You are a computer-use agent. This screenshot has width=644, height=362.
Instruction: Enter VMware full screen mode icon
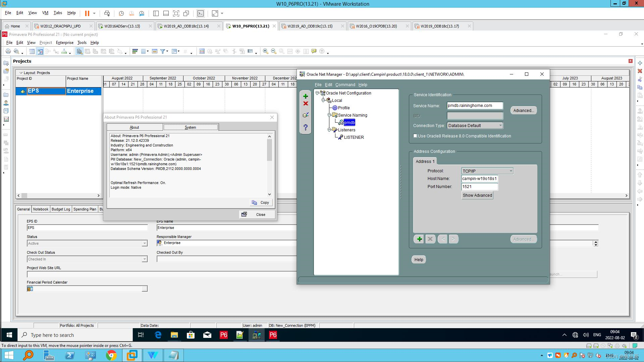tap(176, 13)
